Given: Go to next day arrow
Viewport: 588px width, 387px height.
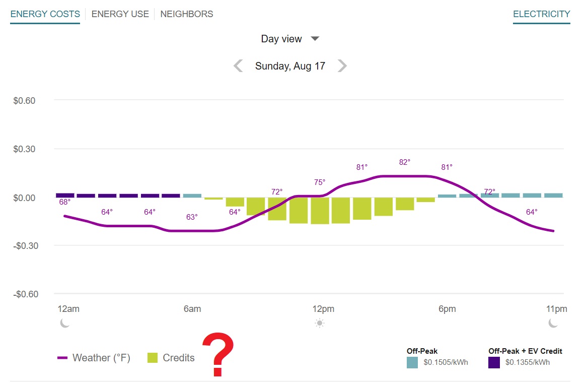Looking at the screenshot, I should (x=342, y=66).
